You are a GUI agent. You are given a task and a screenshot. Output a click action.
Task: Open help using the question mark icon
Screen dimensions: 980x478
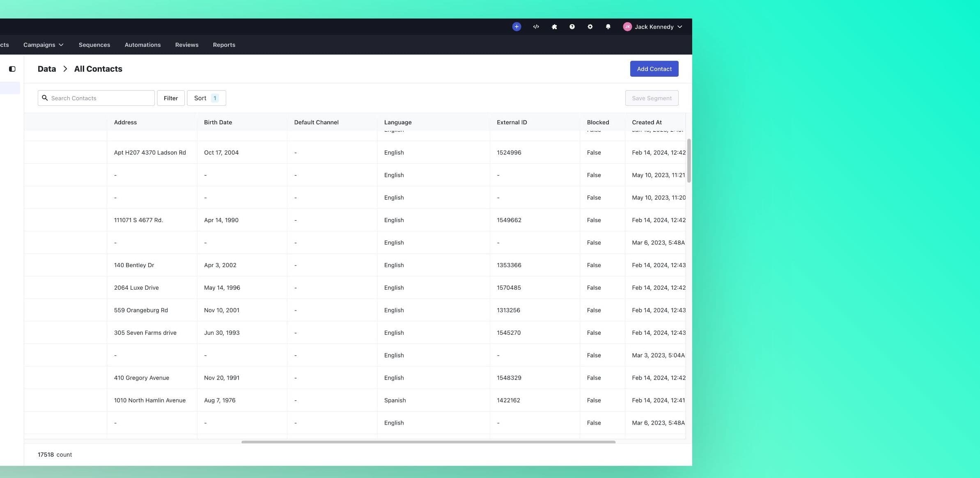pyautogui.click(x=572, y=26)
